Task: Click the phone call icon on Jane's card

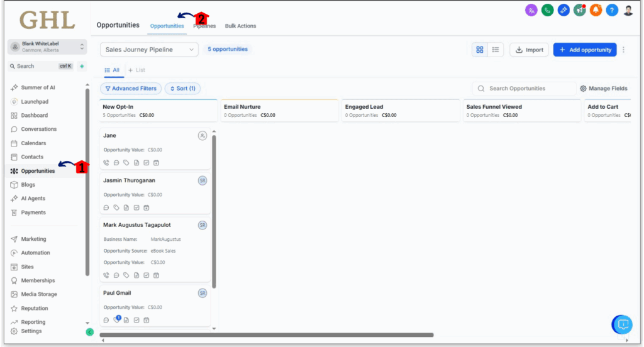Action: point(106,163)
